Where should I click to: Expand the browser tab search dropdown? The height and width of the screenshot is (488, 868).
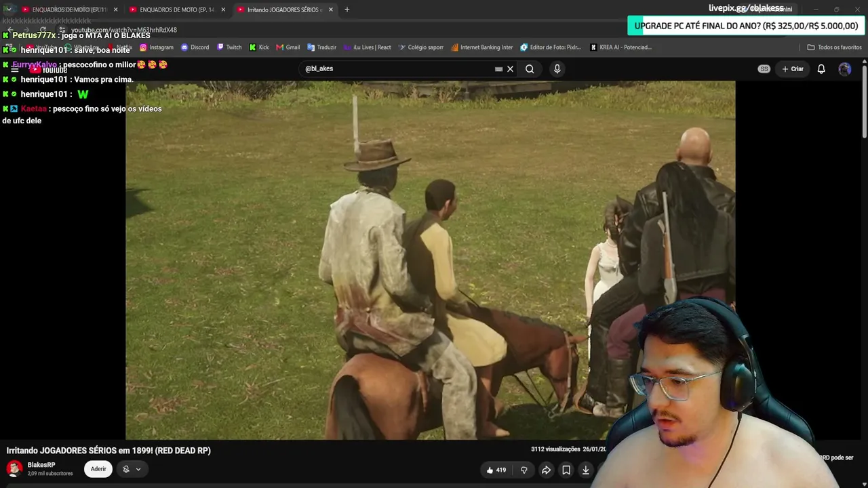8,9
